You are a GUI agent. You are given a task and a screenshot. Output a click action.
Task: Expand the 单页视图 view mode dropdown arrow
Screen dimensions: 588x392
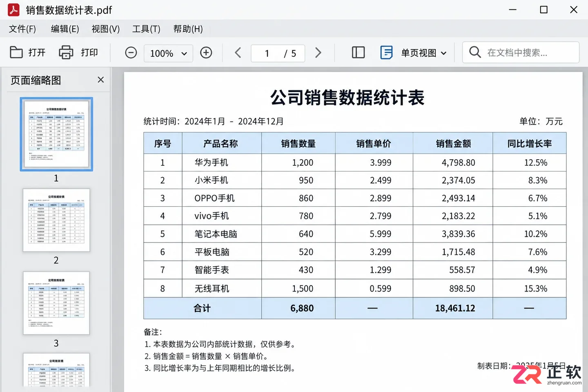(444, 53)
